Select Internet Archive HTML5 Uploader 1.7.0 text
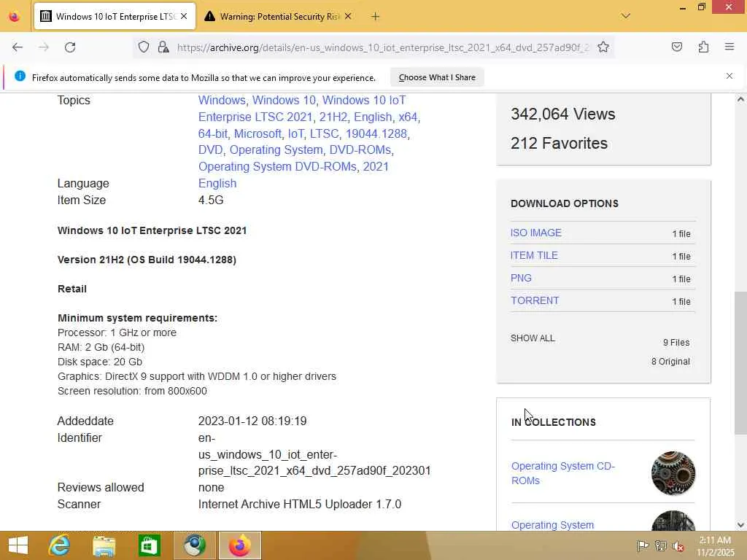This screenshot has height=560, width=747. [300, 505]
